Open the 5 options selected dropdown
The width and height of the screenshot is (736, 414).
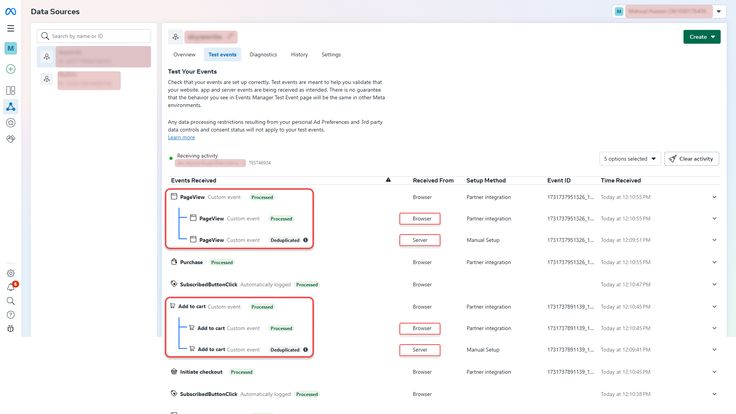click(630, 159)
